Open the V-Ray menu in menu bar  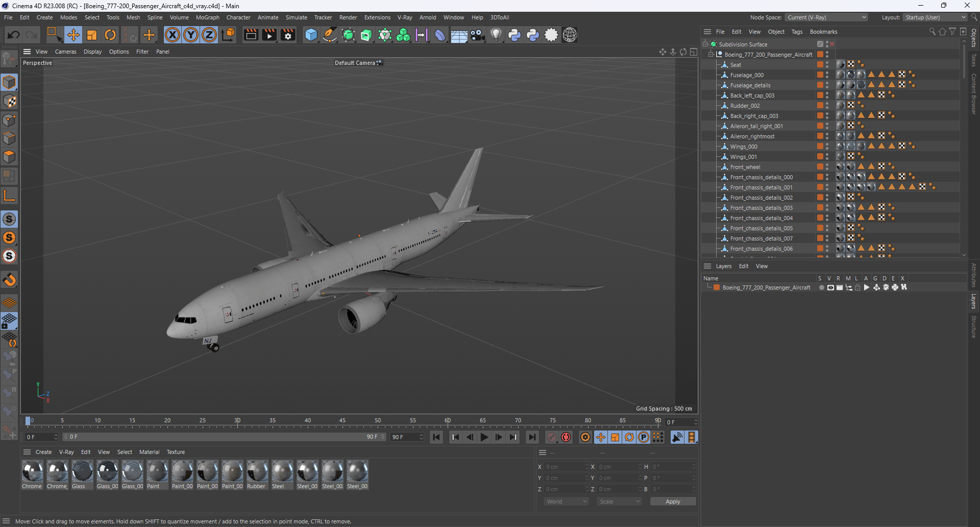(405, 17)
